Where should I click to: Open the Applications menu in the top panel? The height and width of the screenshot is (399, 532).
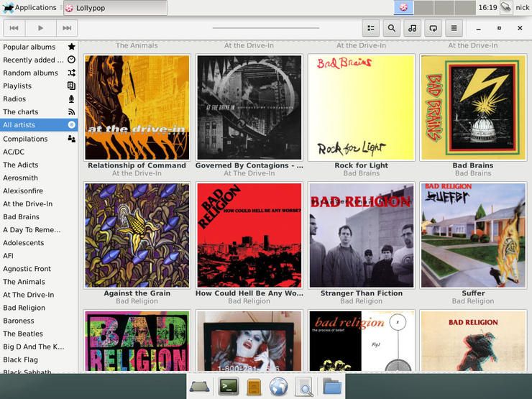[x=30, y=7]
